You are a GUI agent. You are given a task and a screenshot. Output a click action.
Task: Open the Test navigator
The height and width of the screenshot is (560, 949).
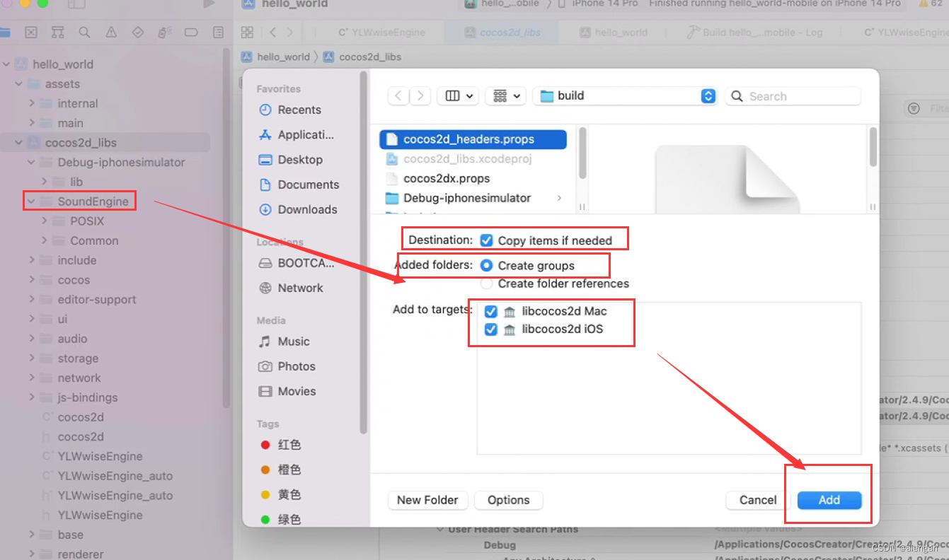click(x=137, y=33)
